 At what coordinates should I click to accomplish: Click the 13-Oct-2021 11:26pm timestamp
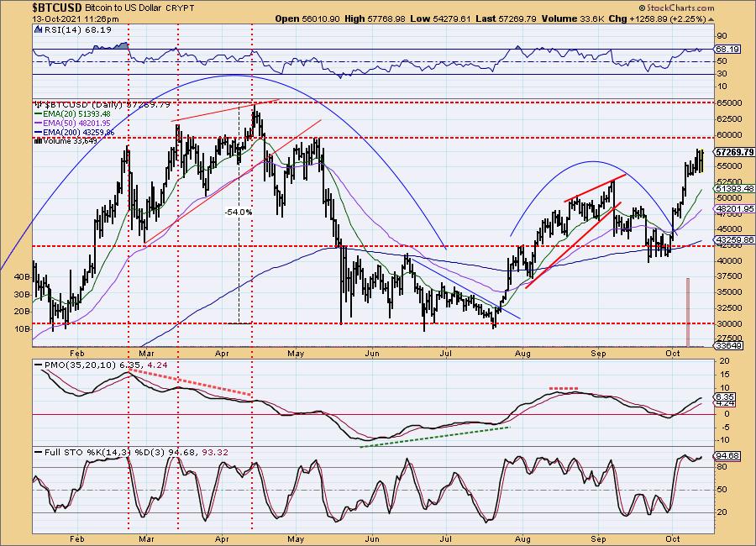coord(76,19)
